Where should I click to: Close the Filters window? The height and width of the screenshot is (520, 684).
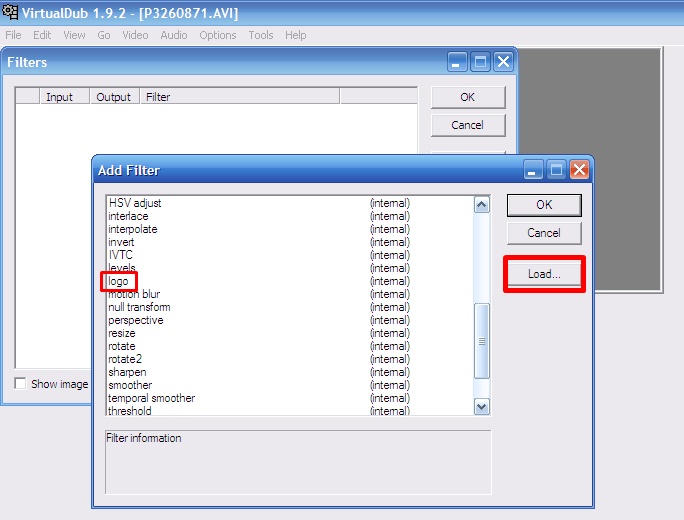point(503,62)
